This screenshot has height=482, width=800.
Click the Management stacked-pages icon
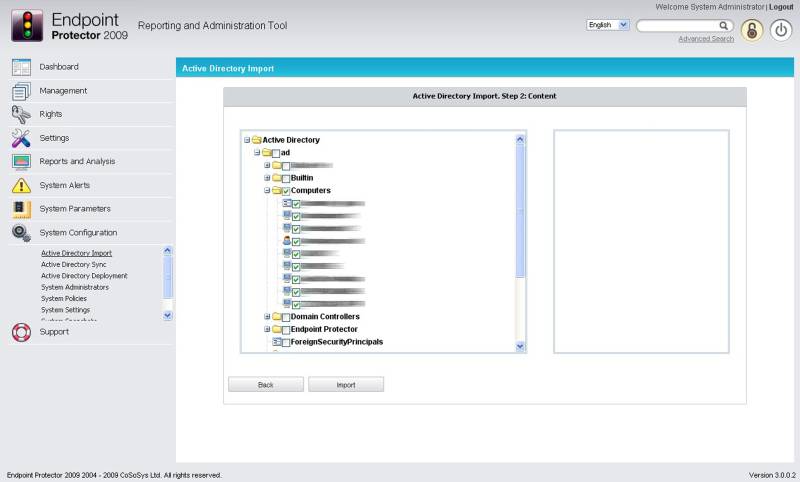[21, 91]
